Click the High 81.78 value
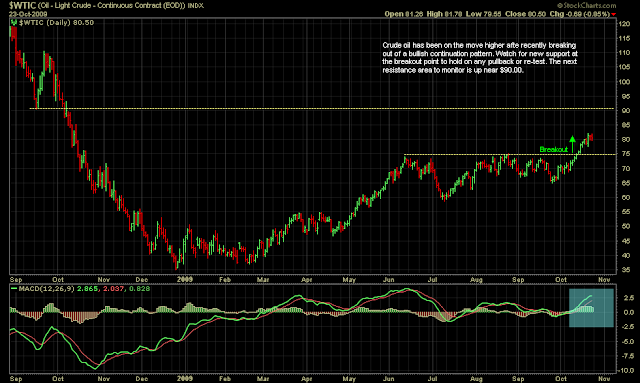This screenshot has height=383, width=640. (444, 14)
